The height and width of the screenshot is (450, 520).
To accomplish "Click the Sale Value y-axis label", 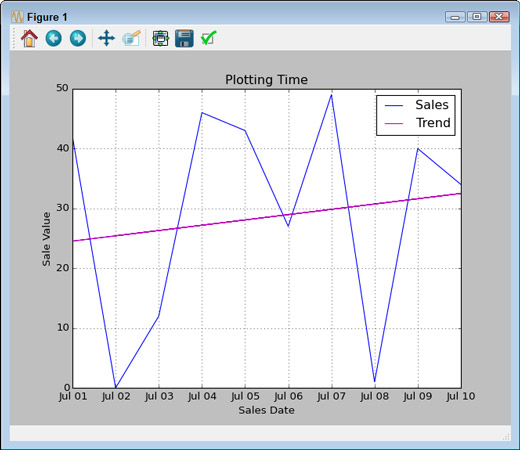I will [x=46, y=239].
